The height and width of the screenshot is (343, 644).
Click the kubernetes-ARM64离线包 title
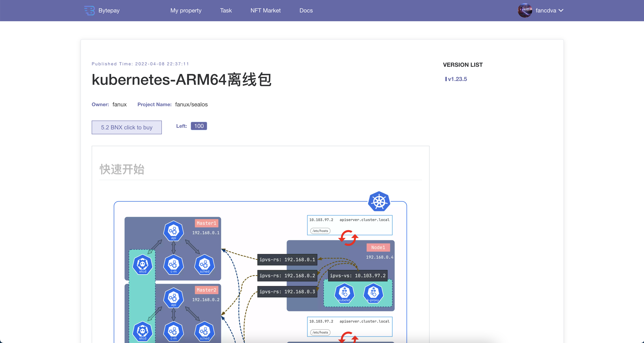pos(182,80)
